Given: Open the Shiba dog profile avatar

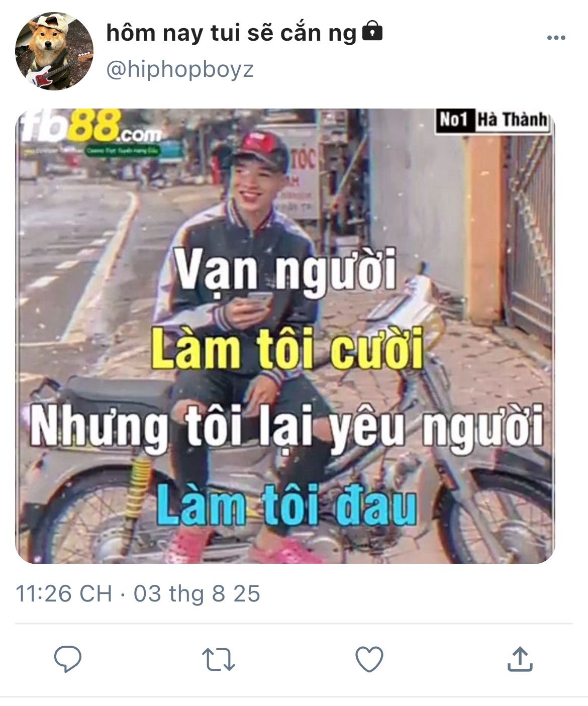Looking at the screenshot, I should pos(54,51).
